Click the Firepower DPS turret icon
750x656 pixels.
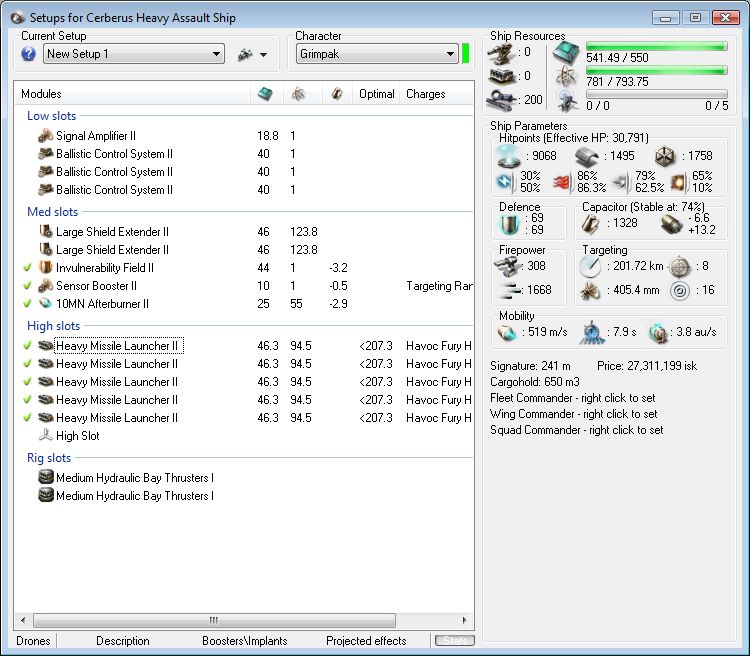coord(507,267)
